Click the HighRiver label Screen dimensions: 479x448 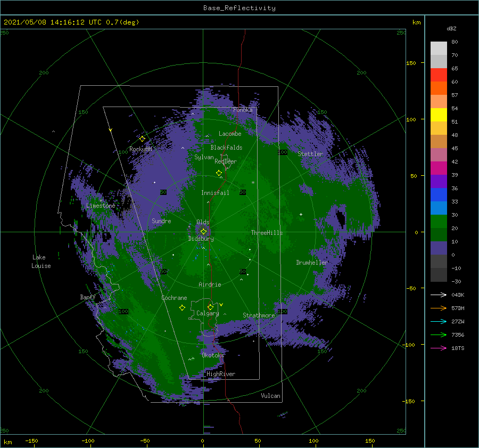[x=221, y=374]
